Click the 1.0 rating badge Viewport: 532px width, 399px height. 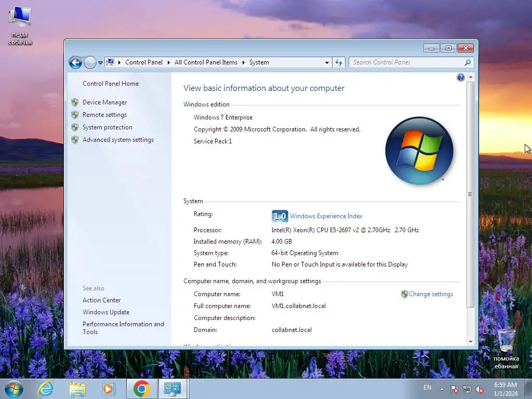(x=280, y=216)
